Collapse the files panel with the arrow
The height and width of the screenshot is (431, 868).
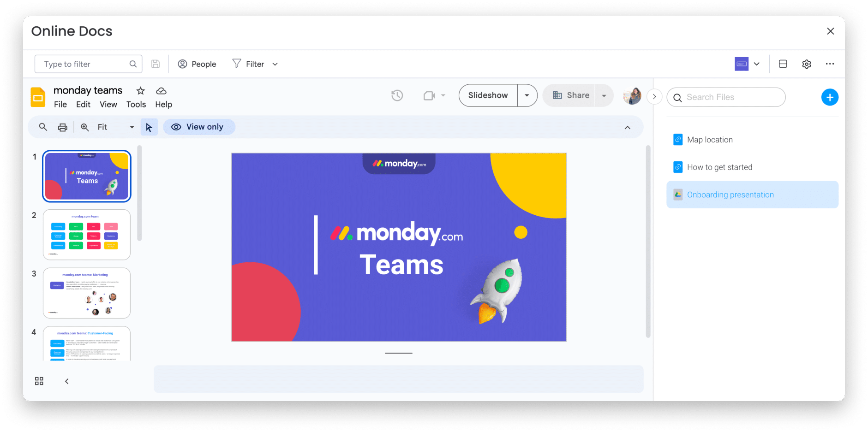pos(654,97)
